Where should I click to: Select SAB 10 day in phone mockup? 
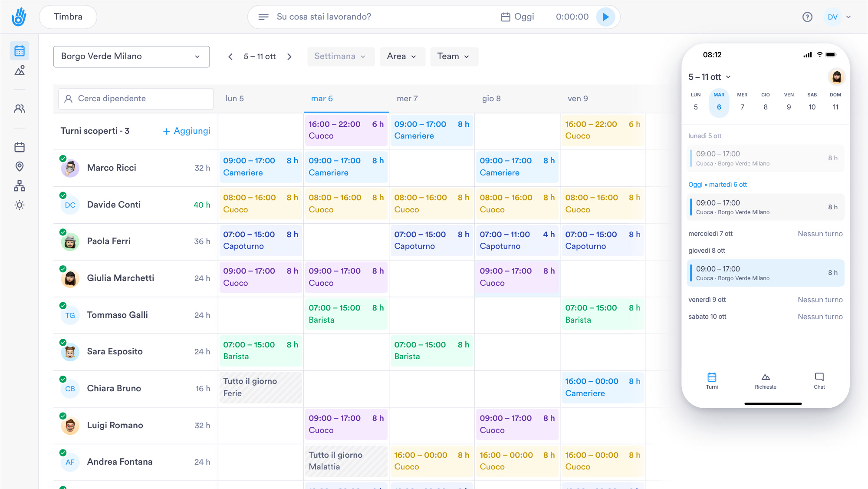(x=812, y=102)
